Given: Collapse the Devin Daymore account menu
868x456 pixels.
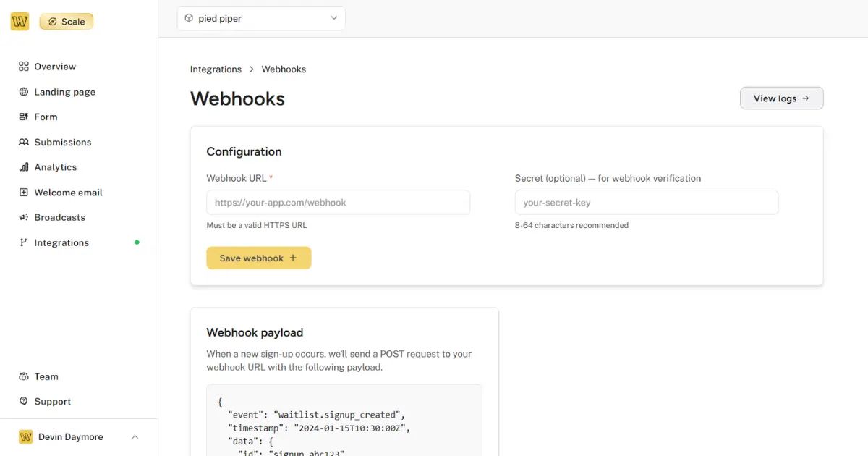Looking at the screenshot, I should pos(135,436).
